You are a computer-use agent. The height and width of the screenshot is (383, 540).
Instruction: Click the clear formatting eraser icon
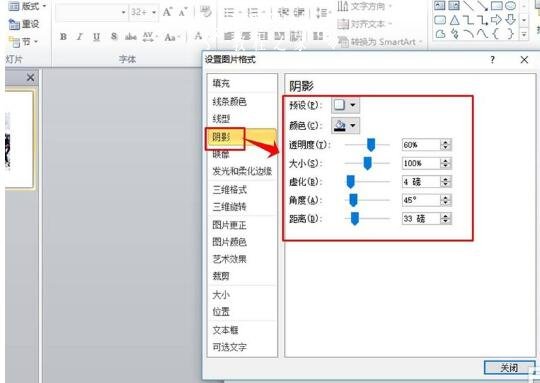[206, 12]
